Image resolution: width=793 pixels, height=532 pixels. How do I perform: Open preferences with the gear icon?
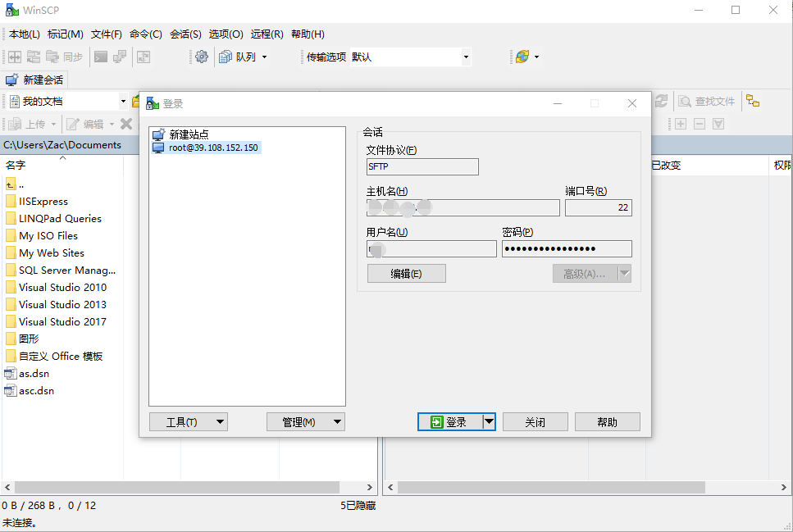click(201, 57)
